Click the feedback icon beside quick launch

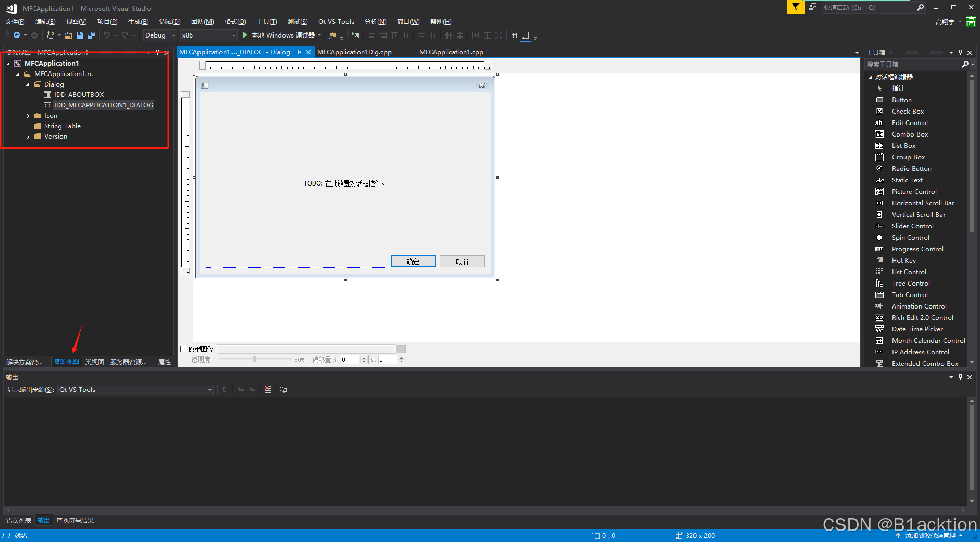coord(813,7)
